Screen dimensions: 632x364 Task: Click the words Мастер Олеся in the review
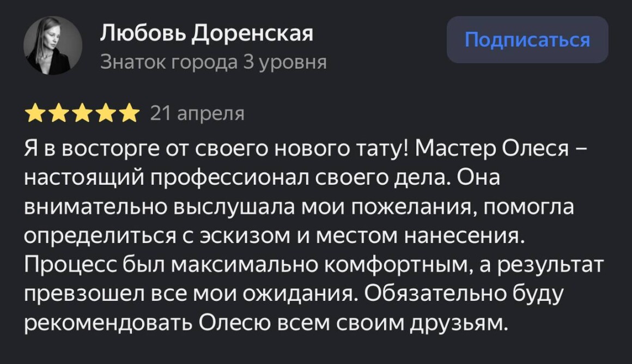(492, 149)
